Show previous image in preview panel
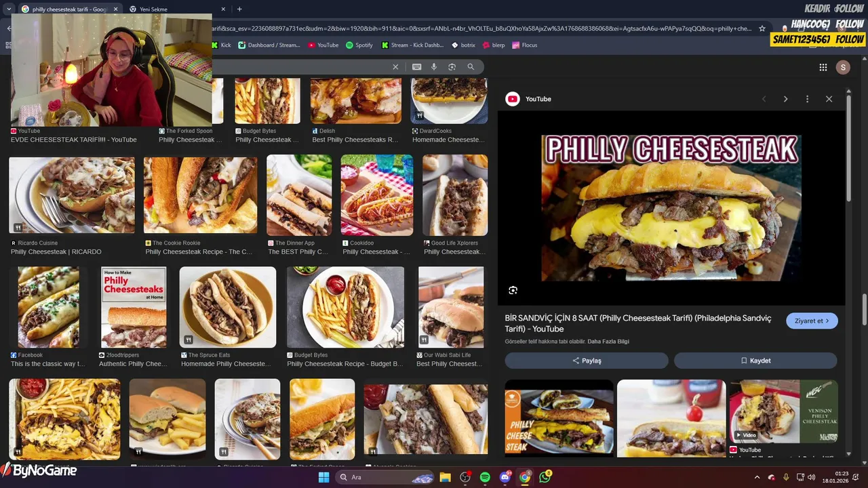The image size is (868, 488). pos(764,99)
